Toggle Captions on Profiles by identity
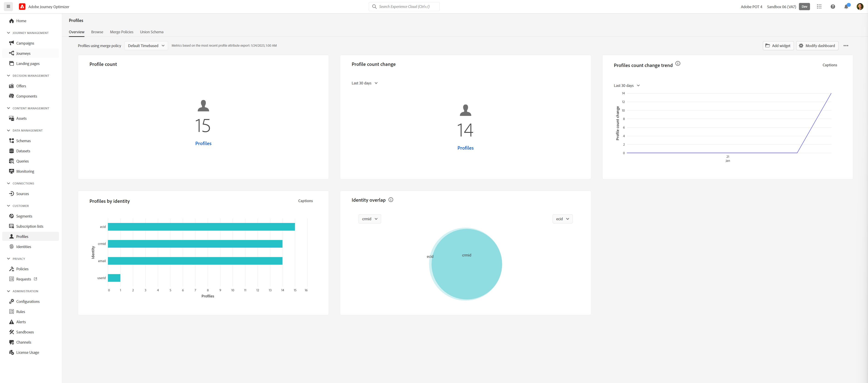 point(305,201)
